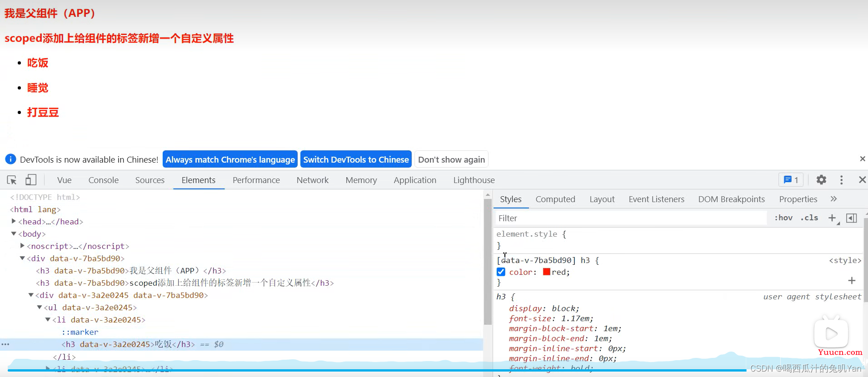Click Don't show again button
The image size is (868, 377).
pos(451,159)
